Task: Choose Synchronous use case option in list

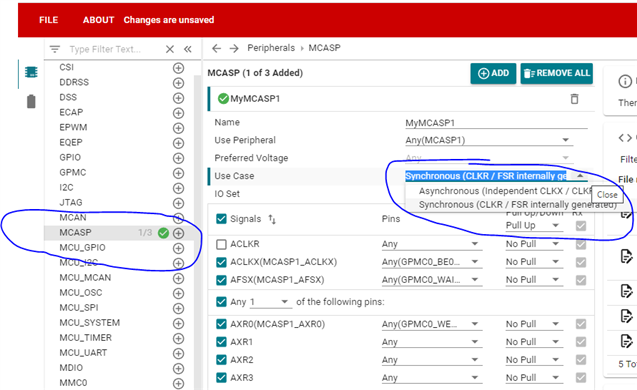Action: coord(517,204)
